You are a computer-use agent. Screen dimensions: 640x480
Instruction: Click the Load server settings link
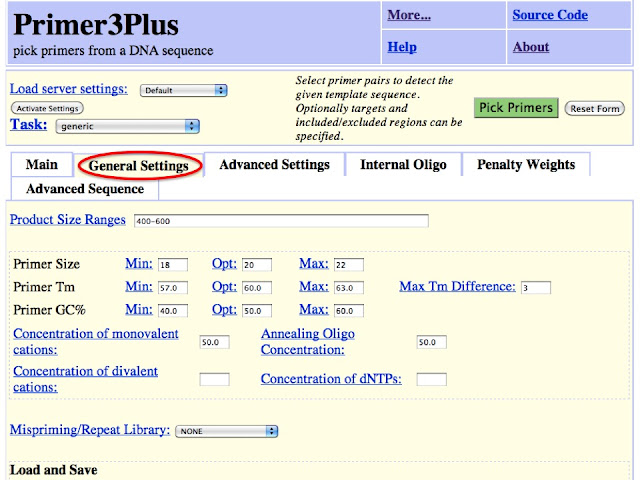(69, 89)
